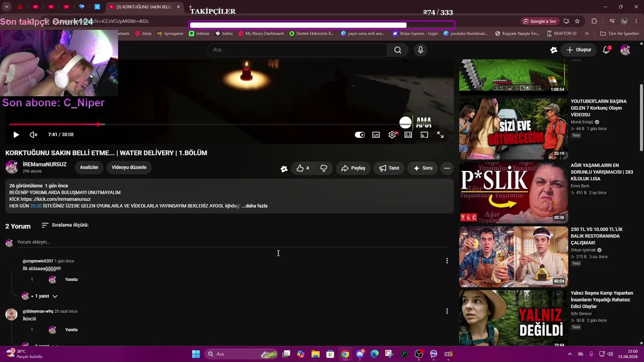
Task: Open Stripe Express - Login bookmark
Action: tap(415, 34)
